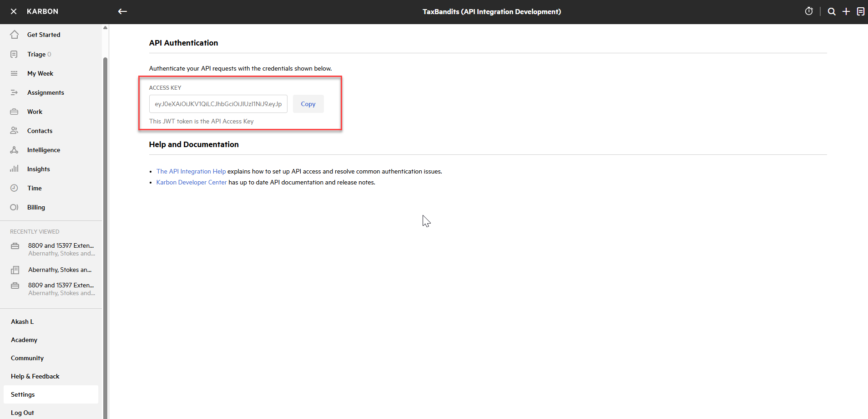The image size is (868, 419).
Task: Open Help & Feedback
Action: click(35, 376)
